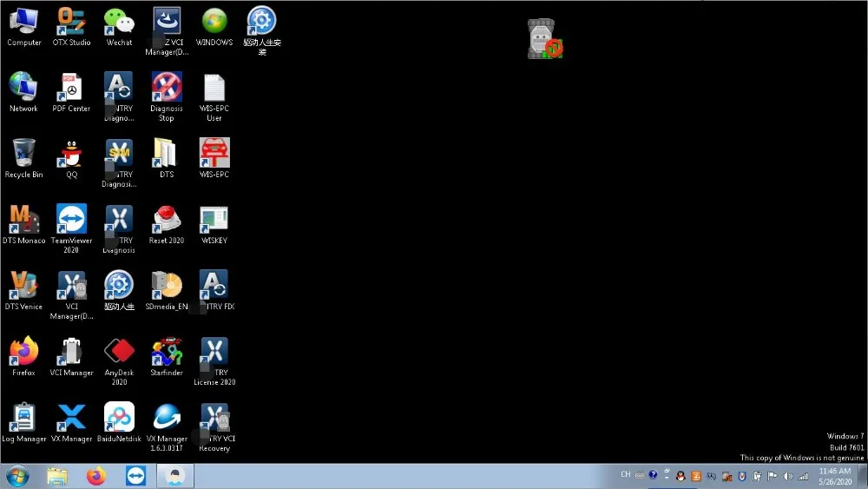Image resolution: width=868 pixels, height=489 pixels.
Task: Select the DTS Venice shortcut
Action: (x=23, y=286)
